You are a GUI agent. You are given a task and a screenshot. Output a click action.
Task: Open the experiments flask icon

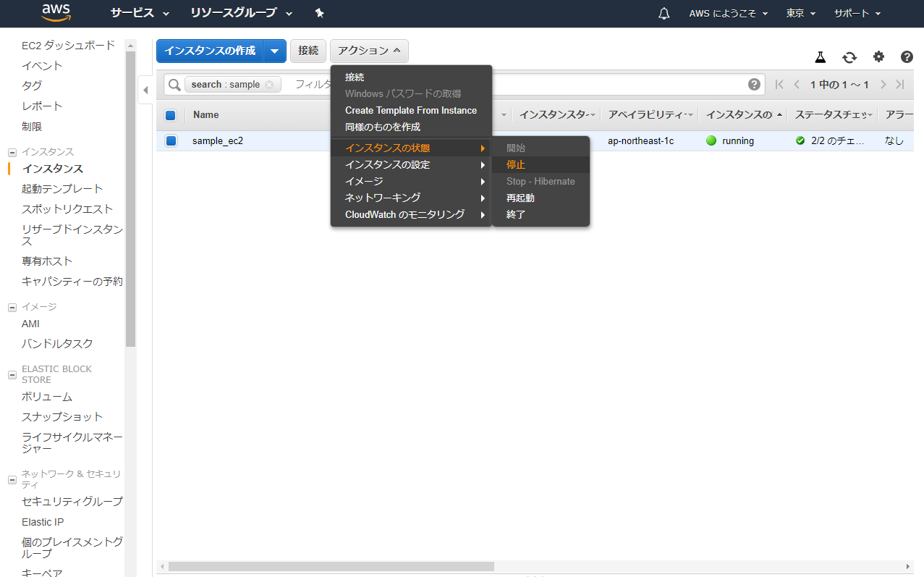point(820,56)
